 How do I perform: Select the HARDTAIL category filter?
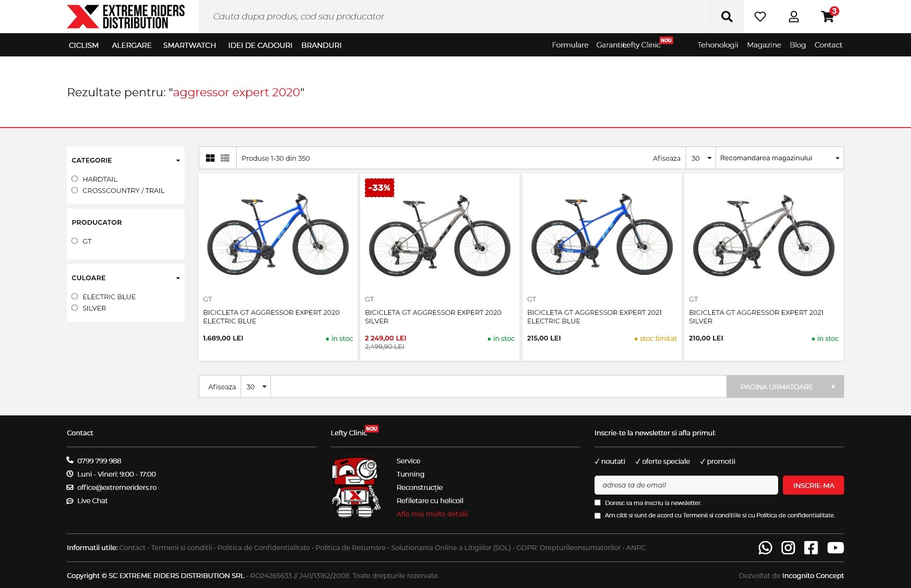click(x=74, y=179)
